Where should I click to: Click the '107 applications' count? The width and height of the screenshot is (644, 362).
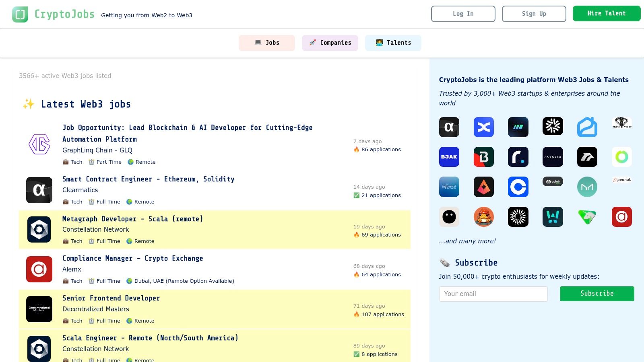coord(379,314)
